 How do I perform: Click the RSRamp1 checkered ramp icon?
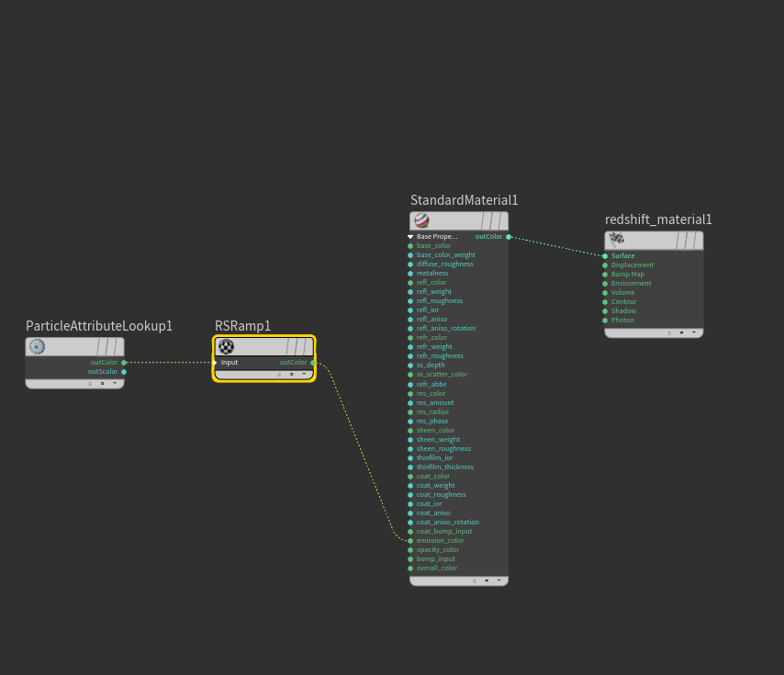pos(227,346)
